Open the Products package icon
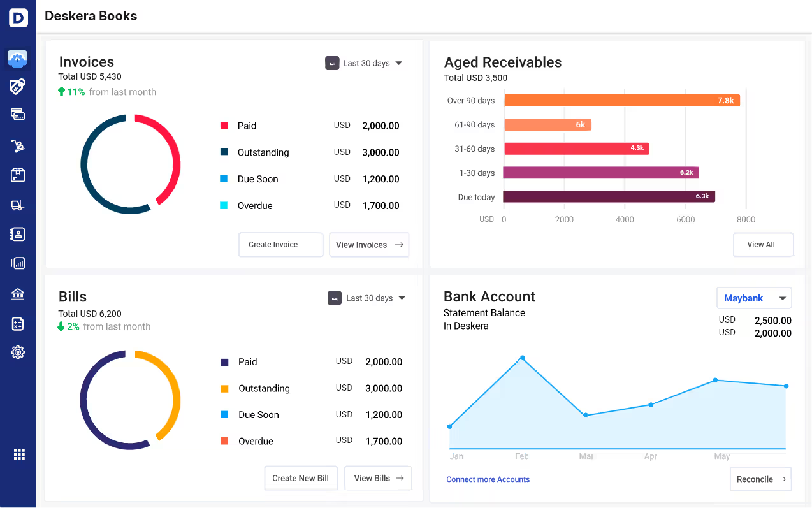This screenshot has height=508, width=812. [x=18, y=174]
